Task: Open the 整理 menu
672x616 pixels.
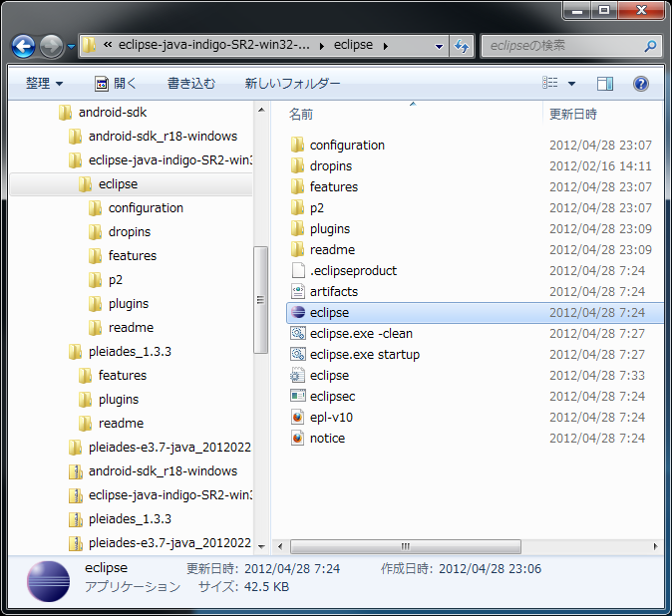Action: [44, 83]
